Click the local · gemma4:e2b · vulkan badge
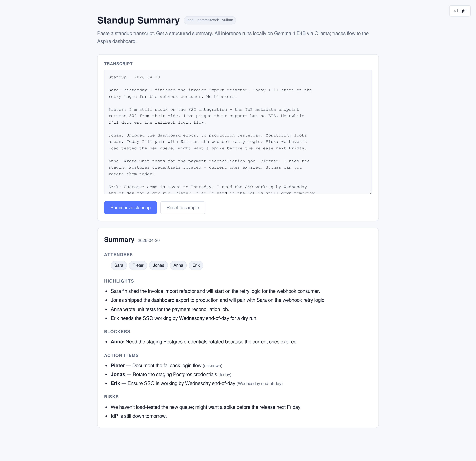 pos(210,20)
